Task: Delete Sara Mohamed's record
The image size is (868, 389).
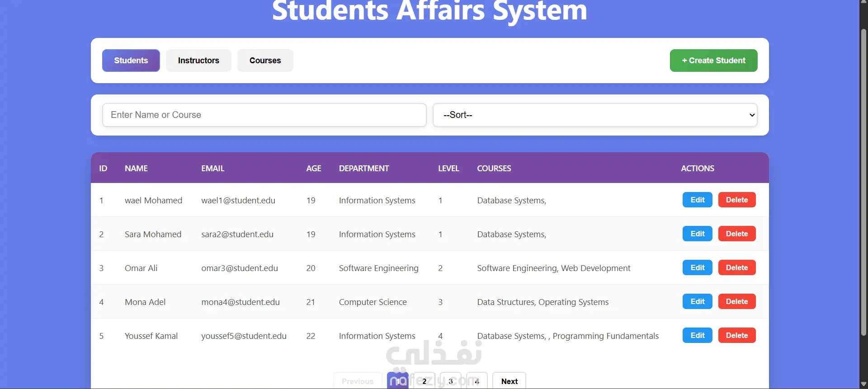Action: point(736,234)
